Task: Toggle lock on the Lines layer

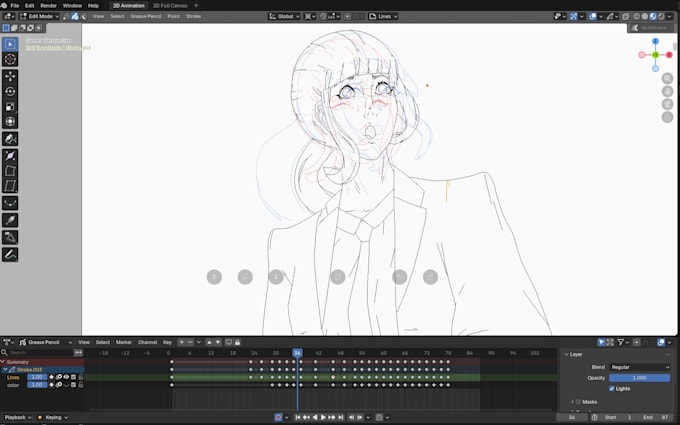Action: pos(81,377)
